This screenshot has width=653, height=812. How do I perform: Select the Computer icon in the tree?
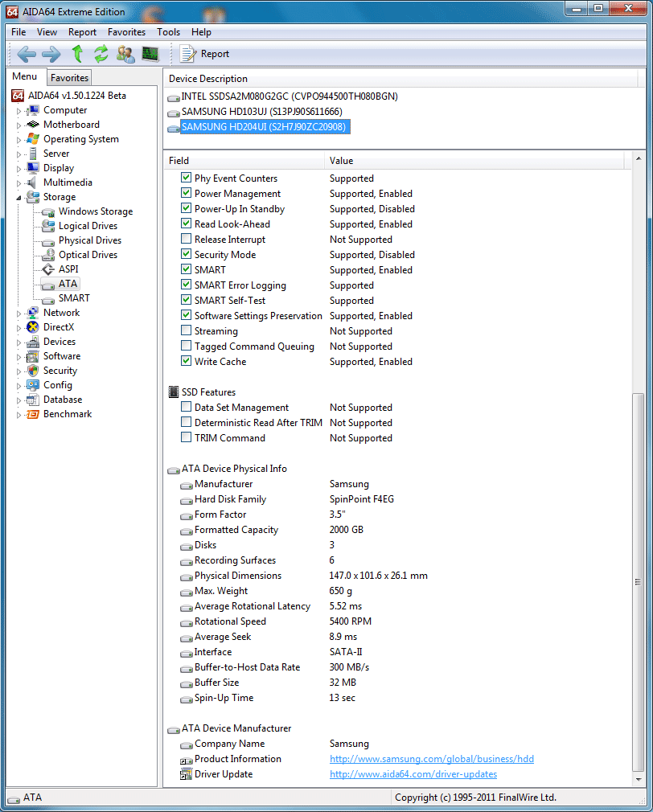[x=33, y=110]
